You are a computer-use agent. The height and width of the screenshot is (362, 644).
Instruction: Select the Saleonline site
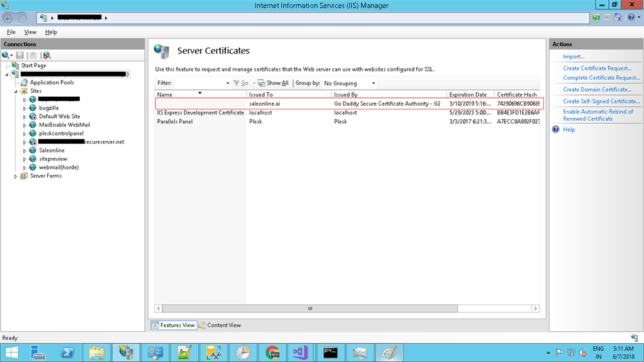coord(52,150)
